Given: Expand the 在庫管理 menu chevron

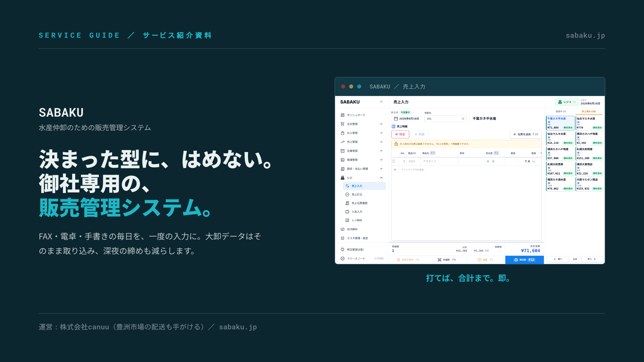Looking at the screenshot, I should (381, 151).
